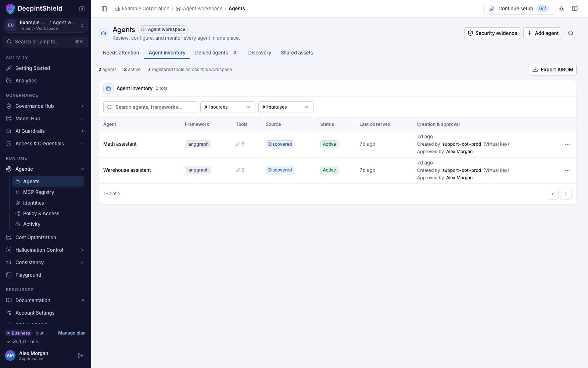This screenshot has height=368, width=588.
Task: Select Agents item in the sidebar
Action: pos(48,181)
